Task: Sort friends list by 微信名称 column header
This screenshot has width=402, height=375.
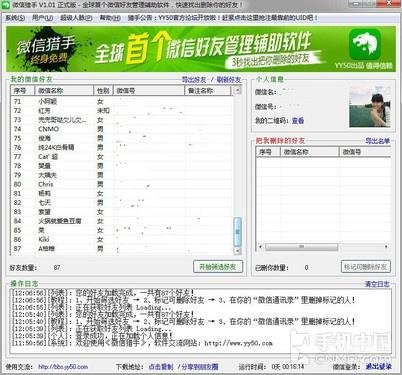Action: point(64,90)
